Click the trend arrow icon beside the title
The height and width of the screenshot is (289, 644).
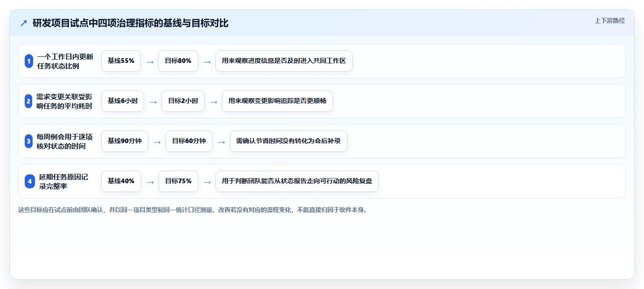pos(24,23)
